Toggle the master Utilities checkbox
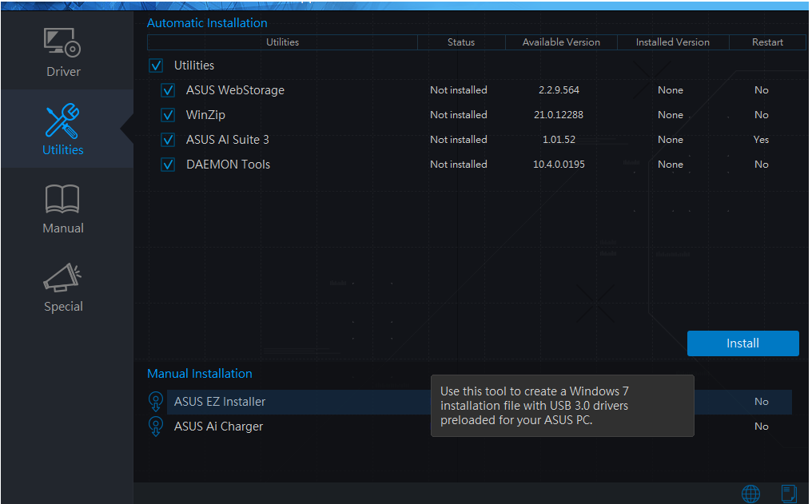This screenshot has width=812, height=504. tap(156, 65)
